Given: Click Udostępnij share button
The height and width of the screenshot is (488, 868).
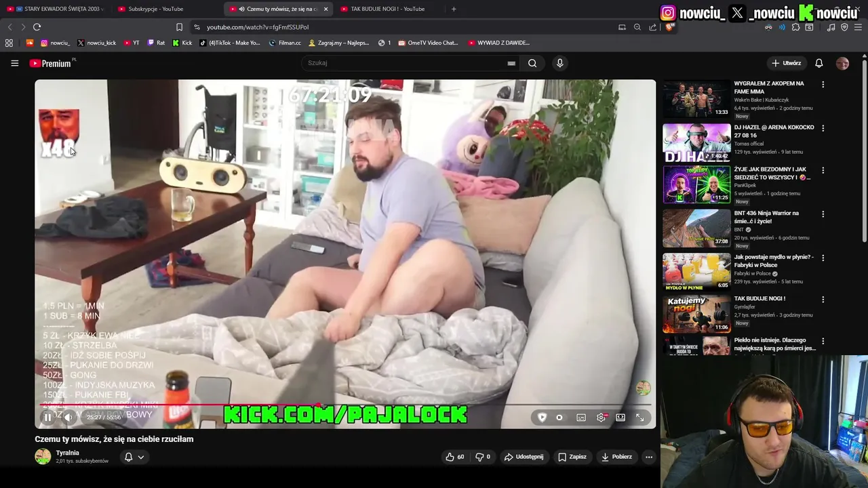Looking at the screenshot, I should 524,457.
